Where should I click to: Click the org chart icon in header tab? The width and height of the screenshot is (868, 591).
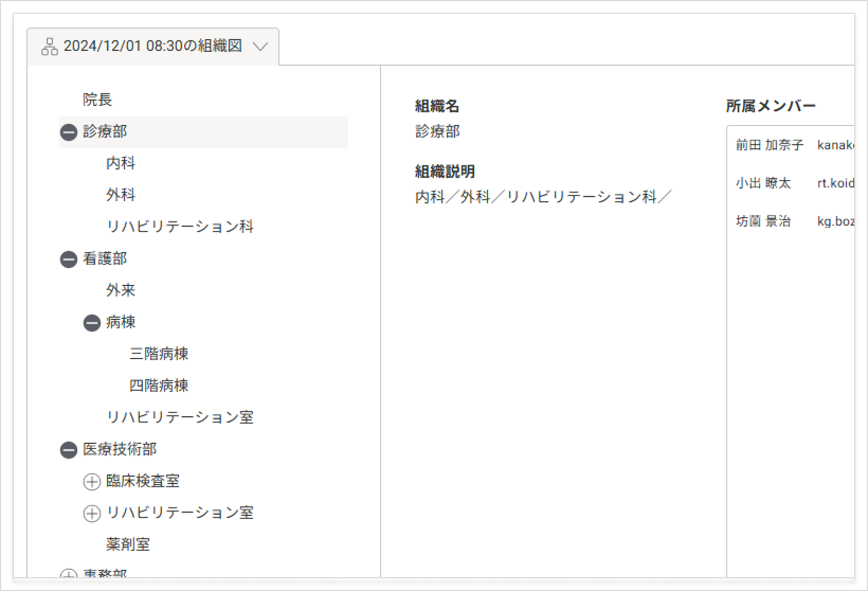49,47
